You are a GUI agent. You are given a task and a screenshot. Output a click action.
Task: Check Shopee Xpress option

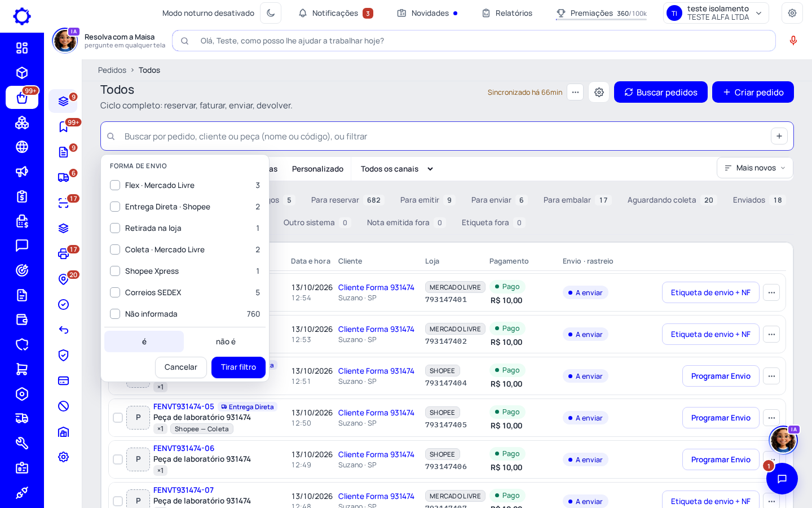115,271
